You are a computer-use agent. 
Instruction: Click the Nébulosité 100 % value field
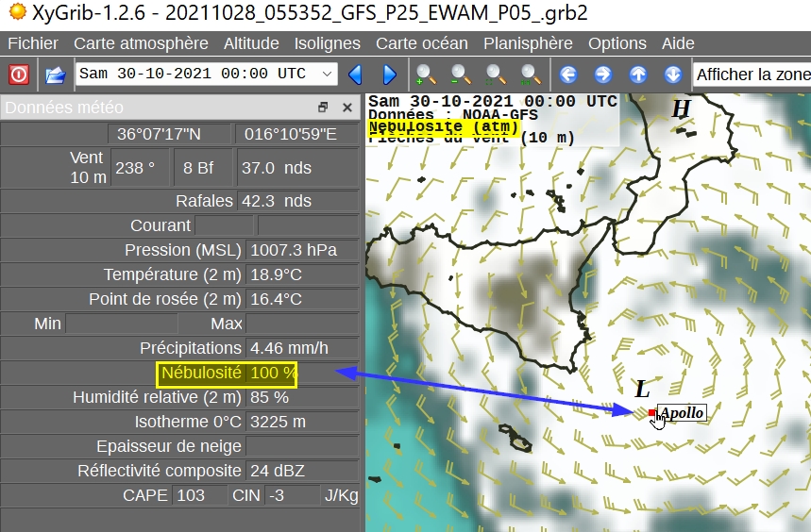click(273, 374)
